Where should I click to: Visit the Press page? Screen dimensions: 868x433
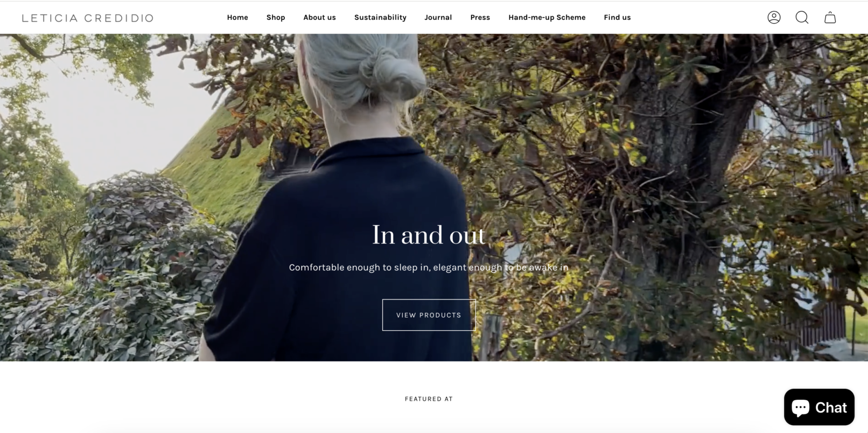[480, 17]
